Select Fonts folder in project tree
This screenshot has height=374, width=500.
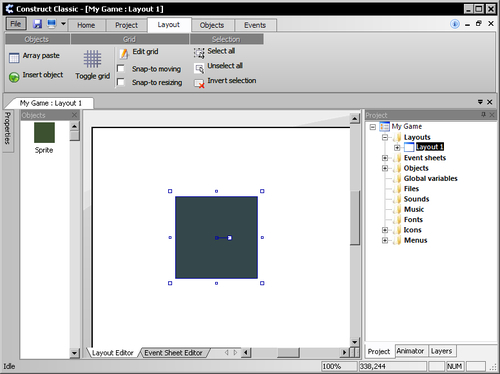click(x=413, y=220)
